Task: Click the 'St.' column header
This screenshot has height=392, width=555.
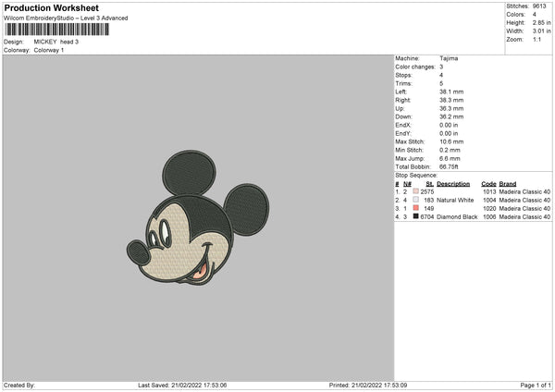Action: tap(430, 184)
